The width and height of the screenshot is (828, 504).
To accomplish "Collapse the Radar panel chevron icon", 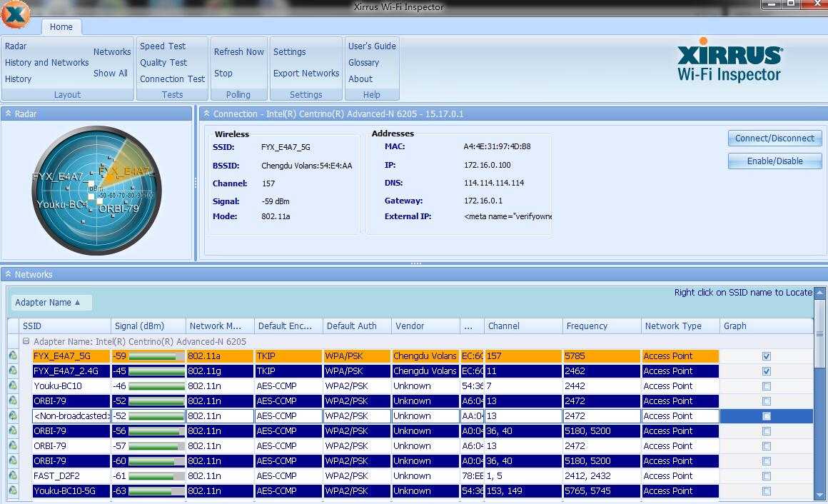I will coord(8,114).
